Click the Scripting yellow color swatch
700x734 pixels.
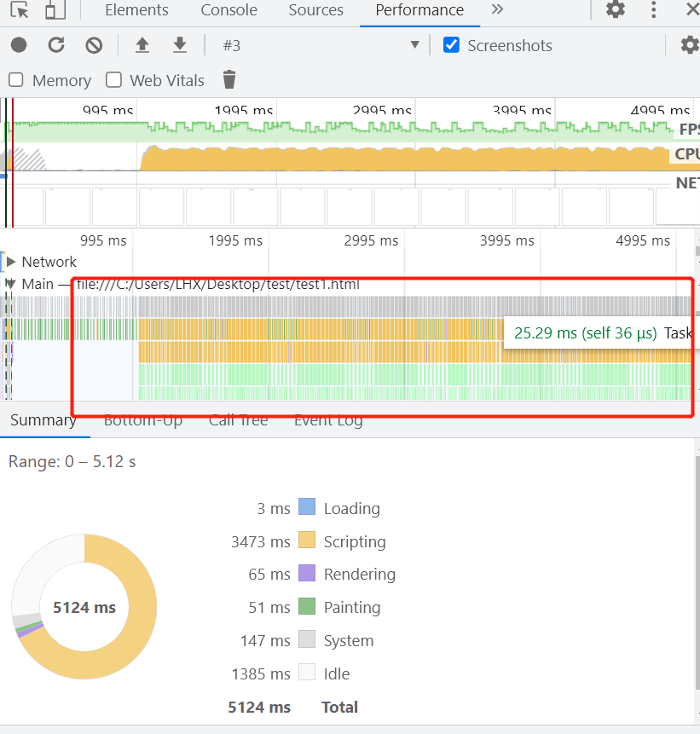click(307, 540)
